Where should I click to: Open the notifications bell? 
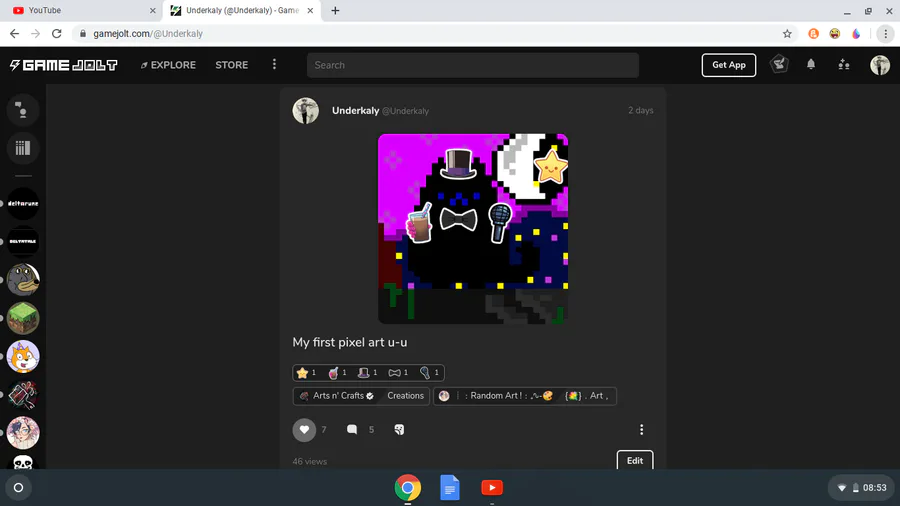pyautogui.click(x=811, y=64)
